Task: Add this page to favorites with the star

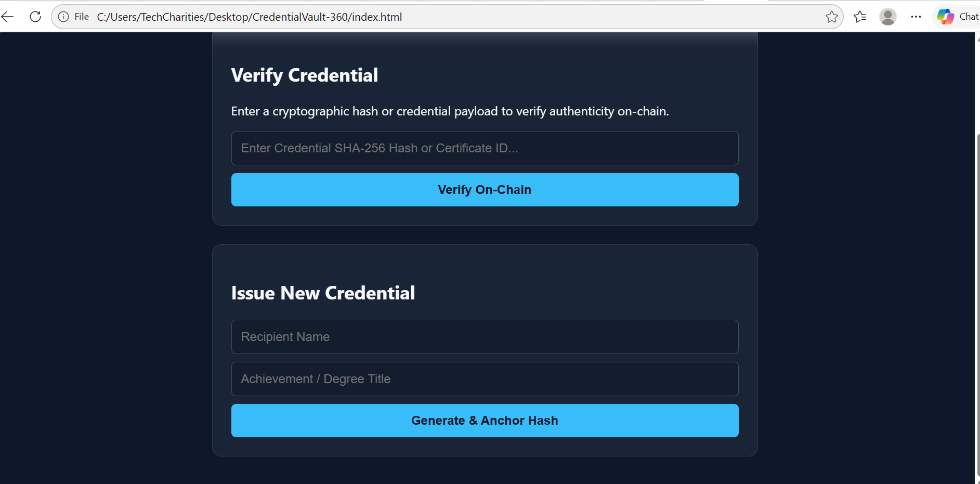Action: click(831, 17)
